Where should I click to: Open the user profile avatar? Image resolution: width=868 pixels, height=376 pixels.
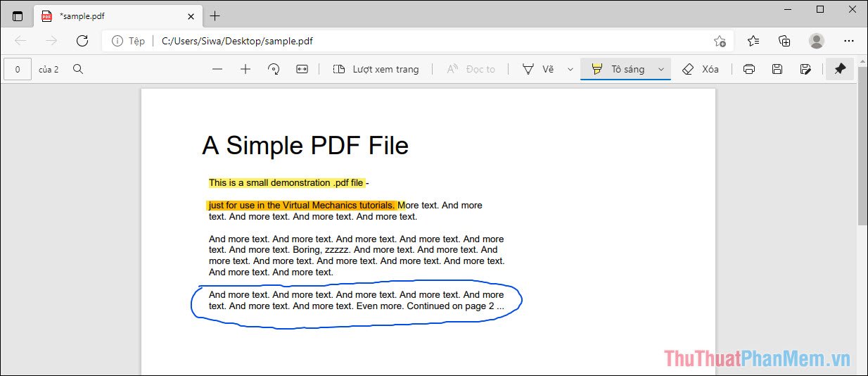tap(816, 41)
